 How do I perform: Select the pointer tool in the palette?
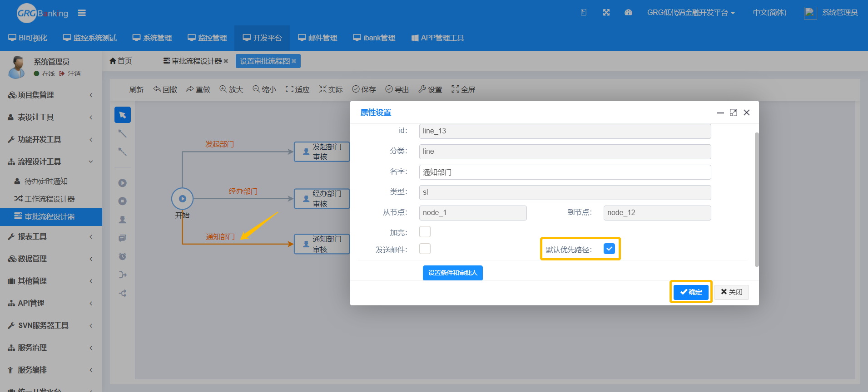[122, 115]
